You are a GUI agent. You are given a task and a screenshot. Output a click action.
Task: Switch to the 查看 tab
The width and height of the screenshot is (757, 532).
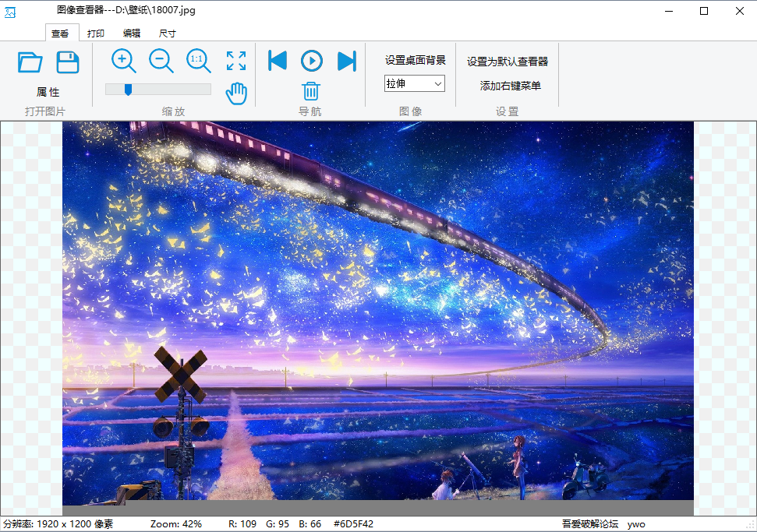coord(60,33)
